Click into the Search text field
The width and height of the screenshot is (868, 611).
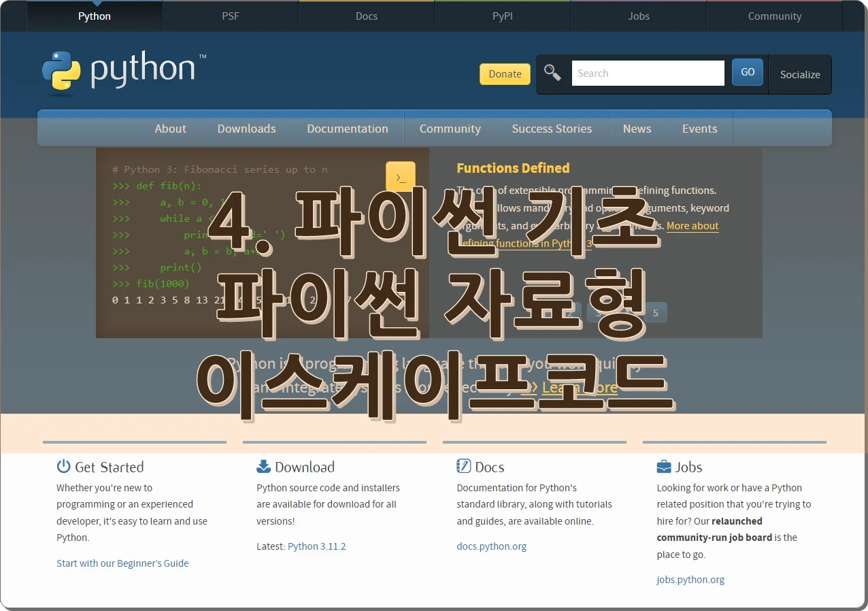coord(648,73)
